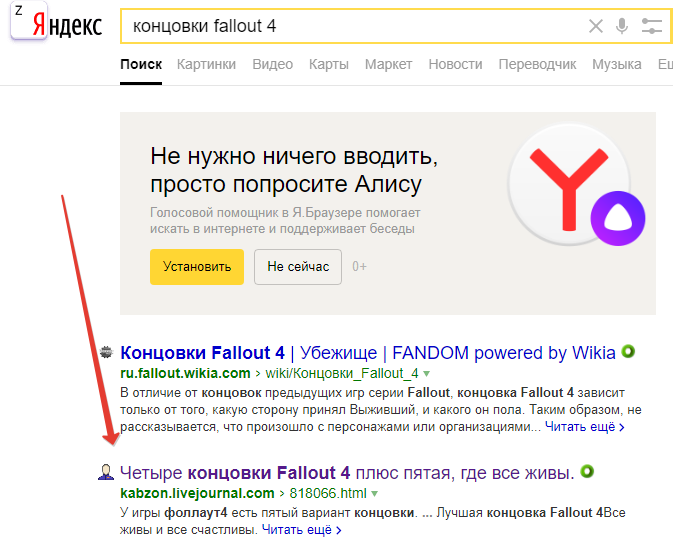The image size is (673, 539).
Task: Start voice search with the microphone icon
Action: point(621,26)
